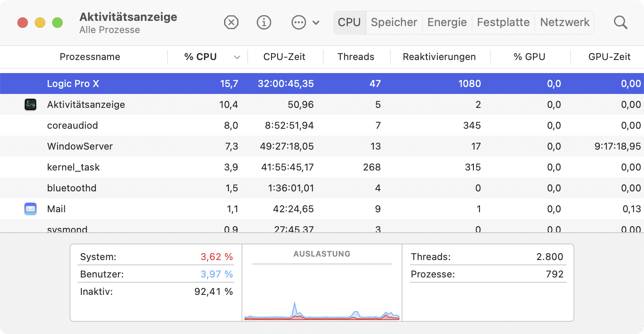This screenshot has height=334, width=644.
Task: Sort by Prozessname column header
Action: click(90, 57)
